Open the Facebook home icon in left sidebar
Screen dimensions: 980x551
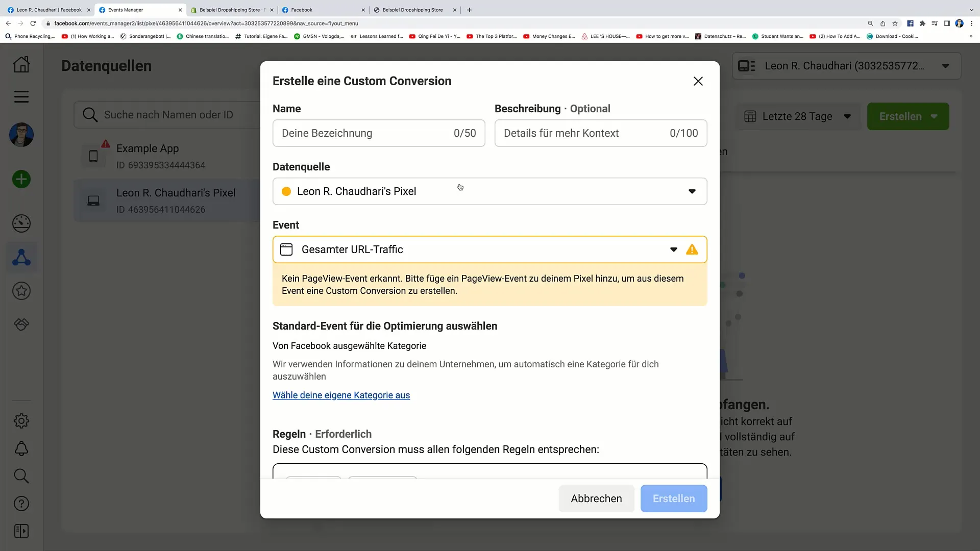click(21, 64)
